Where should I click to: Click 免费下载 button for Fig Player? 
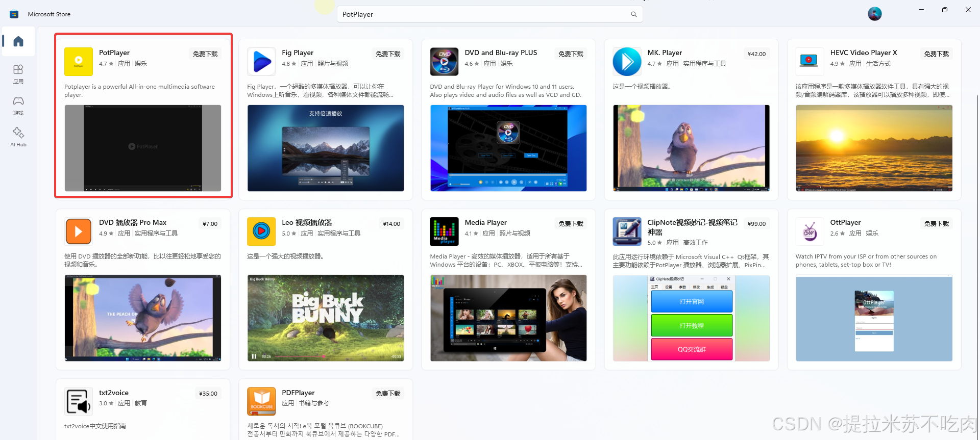[388, 54]
